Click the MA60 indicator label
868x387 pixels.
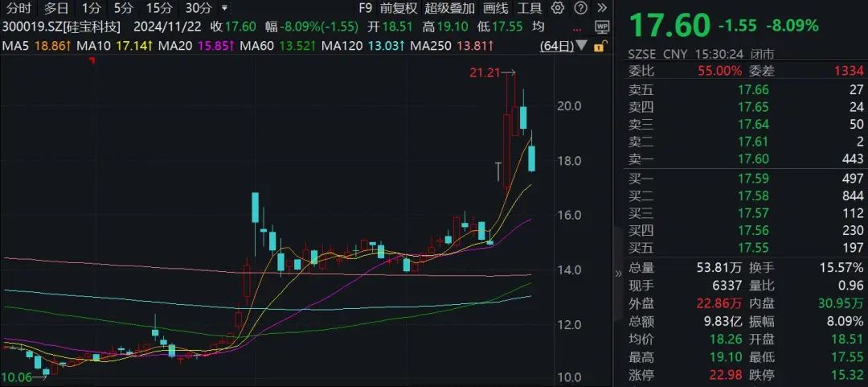pos(257,46)
